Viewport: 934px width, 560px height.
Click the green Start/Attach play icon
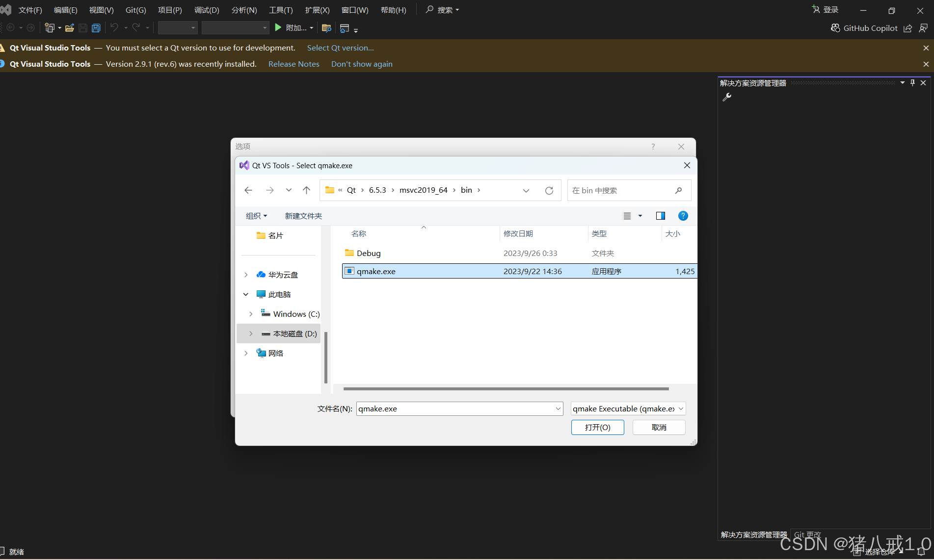pos(278,27)
